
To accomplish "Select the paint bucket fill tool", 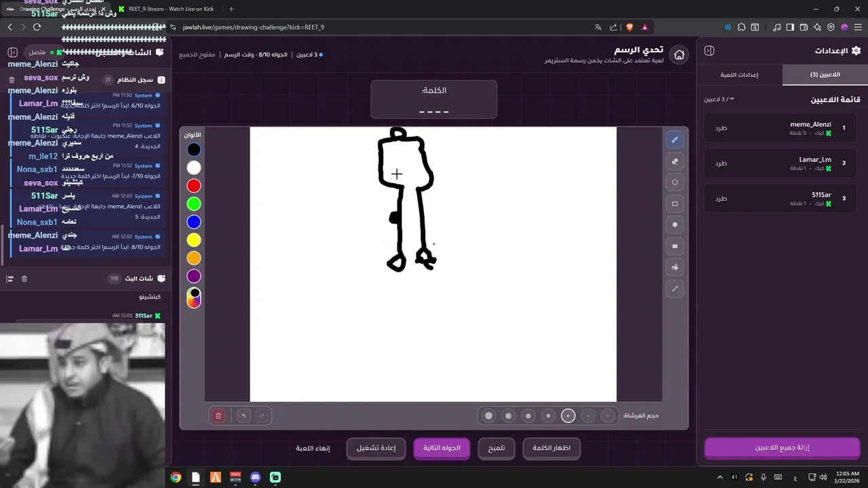I will (675, 267).
